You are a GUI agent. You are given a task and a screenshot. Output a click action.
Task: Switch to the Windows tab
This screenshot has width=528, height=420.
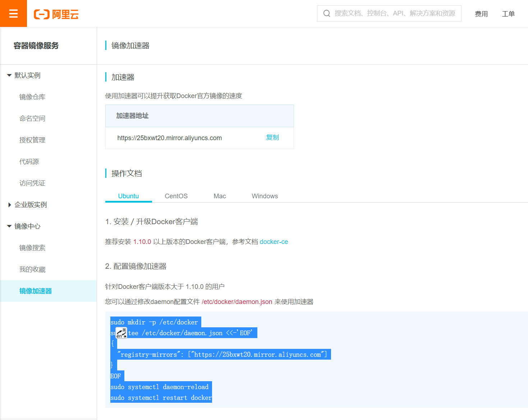265,196
